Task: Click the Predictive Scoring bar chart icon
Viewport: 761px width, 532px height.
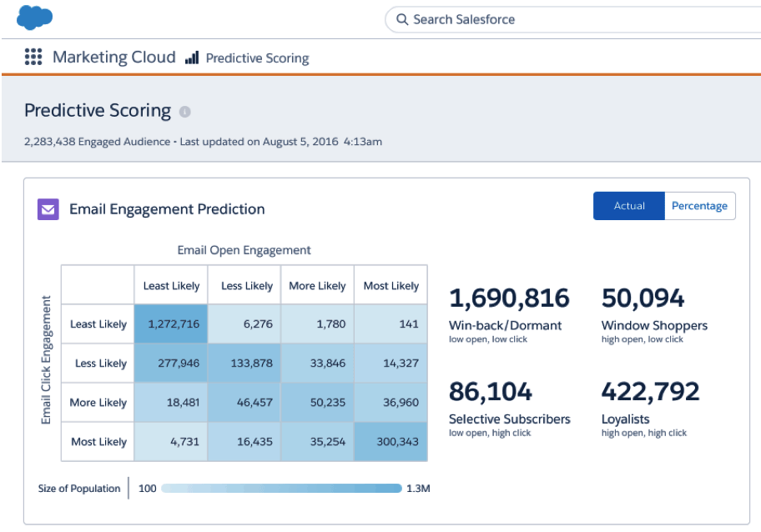Action: pos(192,58)
